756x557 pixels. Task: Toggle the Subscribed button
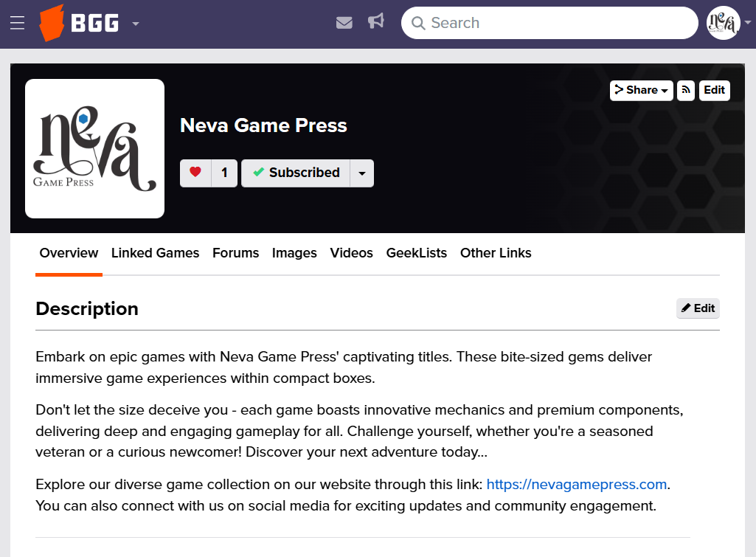pyautogui.click(x=296, y=173)
